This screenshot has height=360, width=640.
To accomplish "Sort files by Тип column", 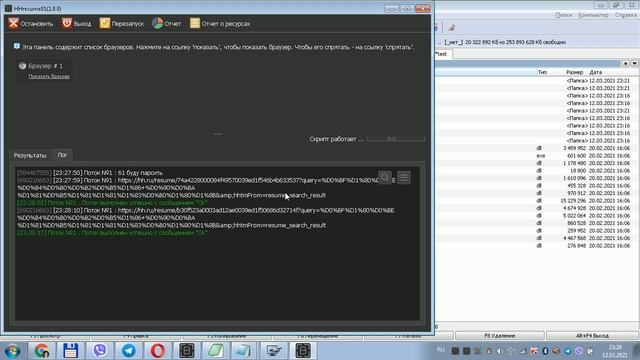I will [542, 72].
